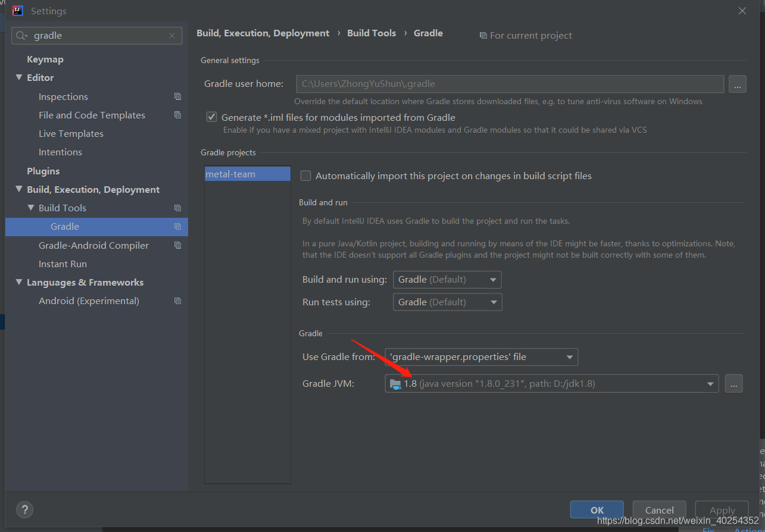Image resolution: width=765 pixels, height=532 pixels.
Task: Click the JDK folder icon in the Gradle JVM field
Action: [395, 384]
